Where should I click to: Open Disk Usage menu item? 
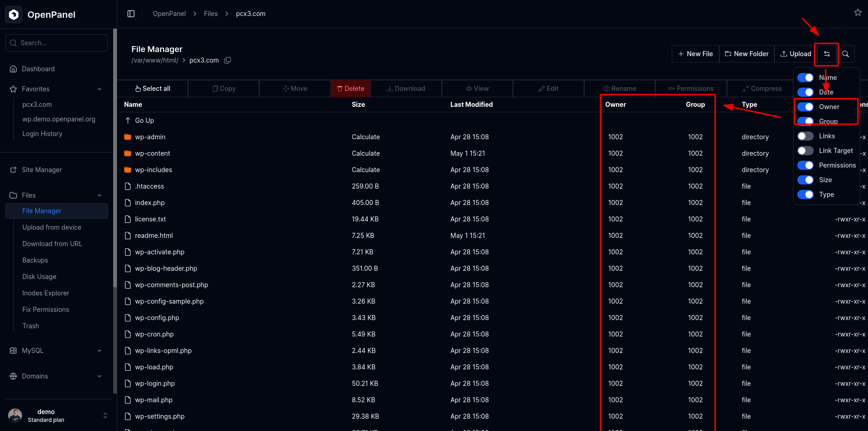(39, 277)
